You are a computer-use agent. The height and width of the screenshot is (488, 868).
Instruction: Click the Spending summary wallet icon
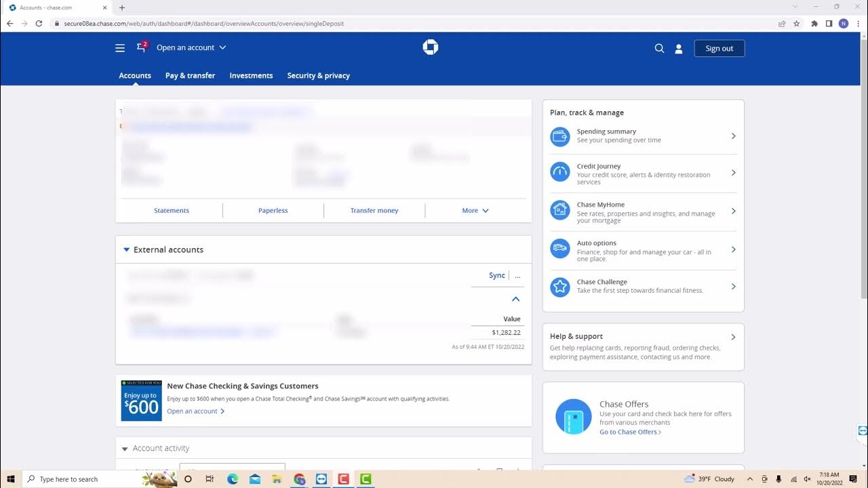pyautogui.click(x=560, y=136)
